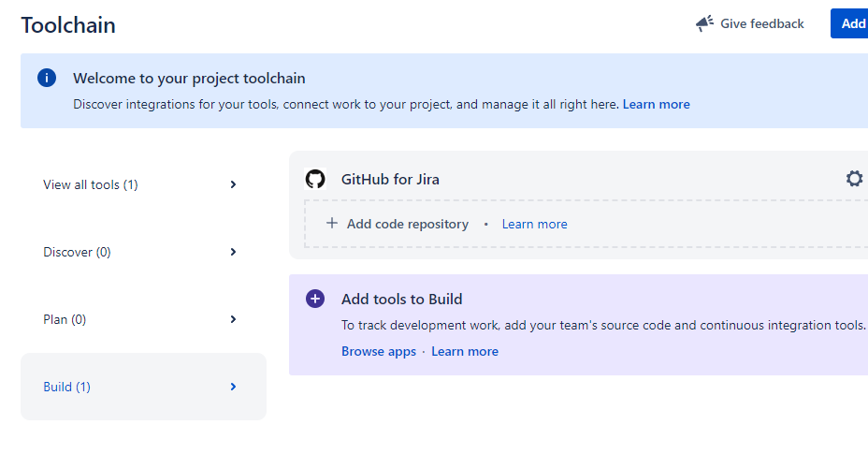Click the plus icon beside Add code repository

pos(331,224)
